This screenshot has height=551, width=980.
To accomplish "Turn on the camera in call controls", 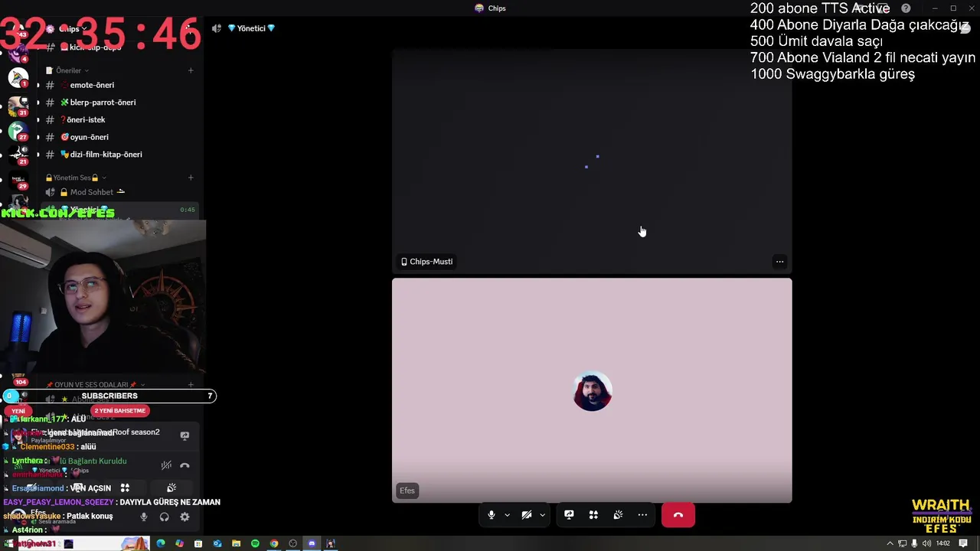I will (x=527, y=515).
